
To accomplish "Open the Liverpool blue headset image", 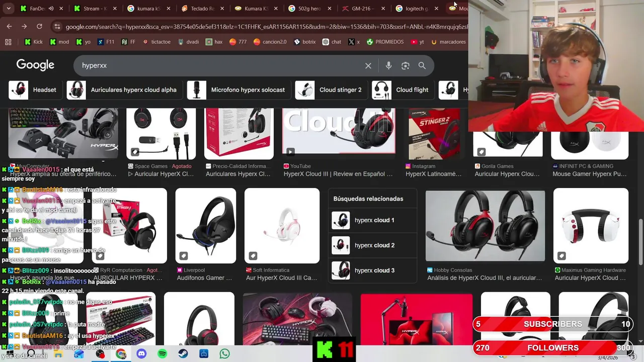I will click(205, 226).
